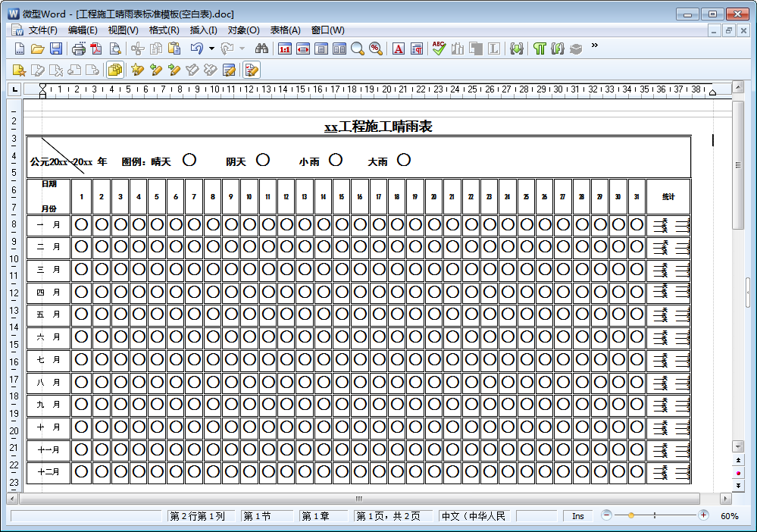The width and height of the screenshot is (757, 532).
Task: Toggle the checklist pencil highlighted icon
Action: coord(251,70)
